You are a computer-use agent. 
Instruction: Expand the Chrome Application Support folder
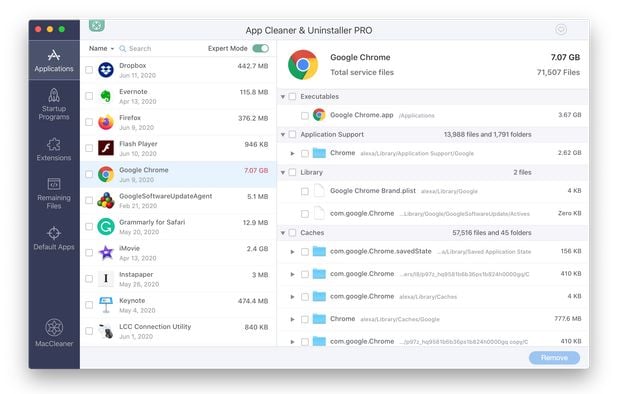[x=292, y=153]
